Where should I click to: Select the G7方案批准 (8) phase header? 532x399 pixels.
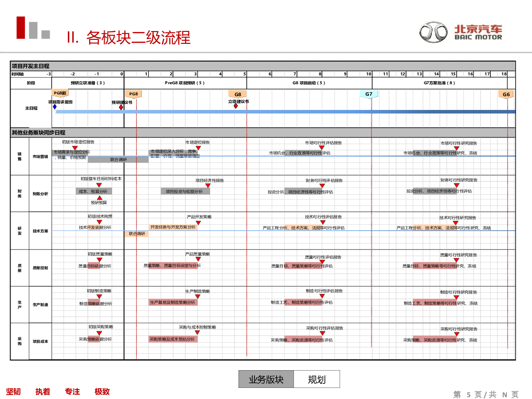coord(439,83)
